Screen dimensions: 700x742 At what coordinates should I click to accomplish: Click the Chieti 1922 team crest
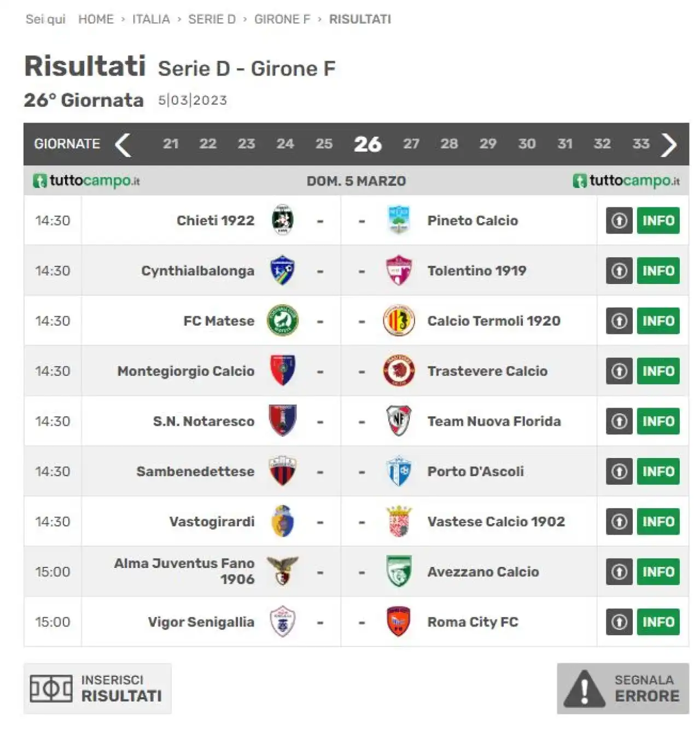[282, 220]
